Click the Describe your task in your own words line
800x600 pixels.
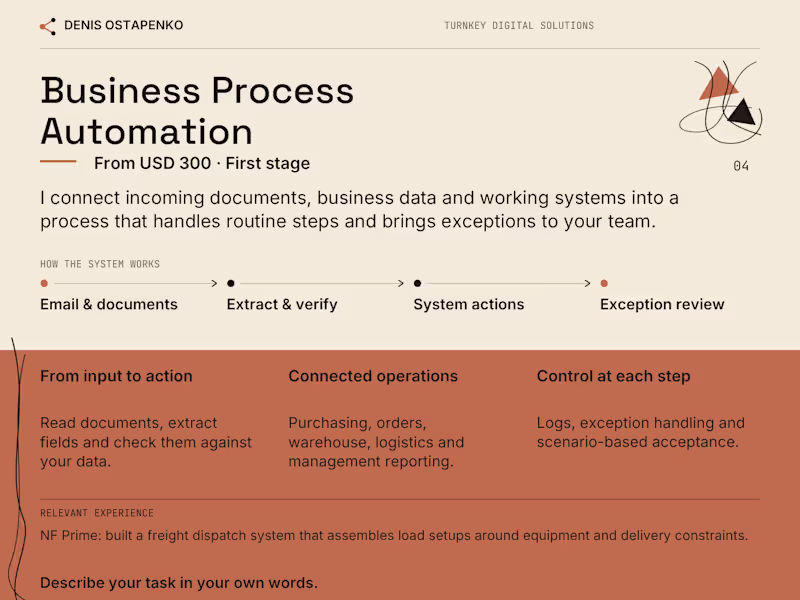[x=179, y=583]
